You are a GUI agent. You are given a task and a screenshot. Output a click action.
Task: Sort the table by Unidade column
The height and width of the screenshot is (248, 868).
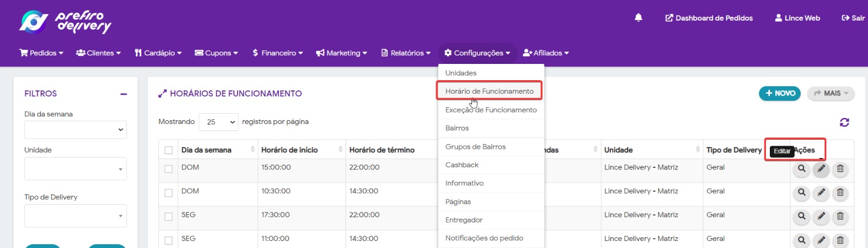coord(651,150)
